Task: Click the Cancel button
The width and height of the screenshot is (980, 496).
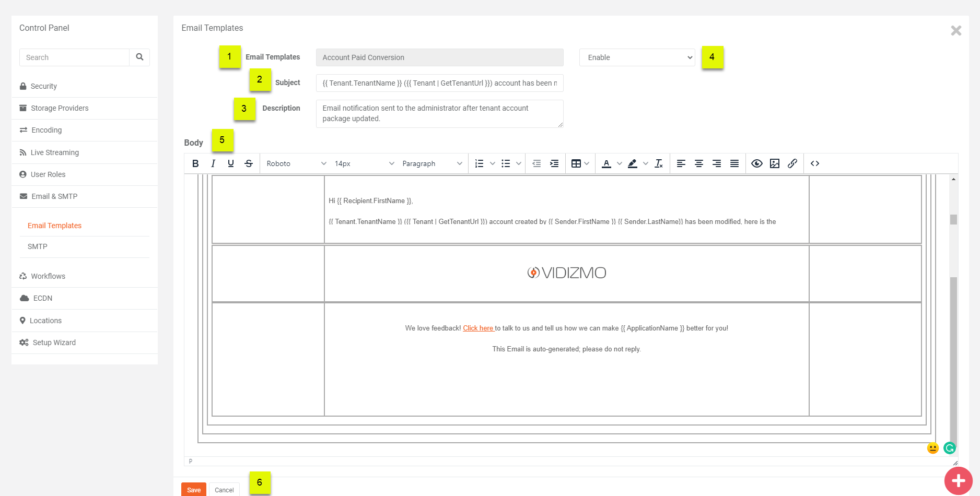Action: click(x=224, y=490)
